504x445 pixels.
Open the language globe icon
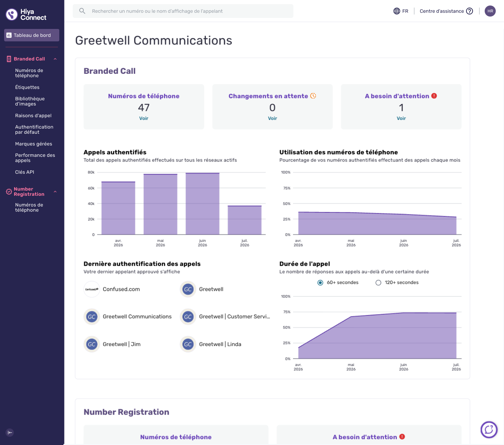point(397,11)
